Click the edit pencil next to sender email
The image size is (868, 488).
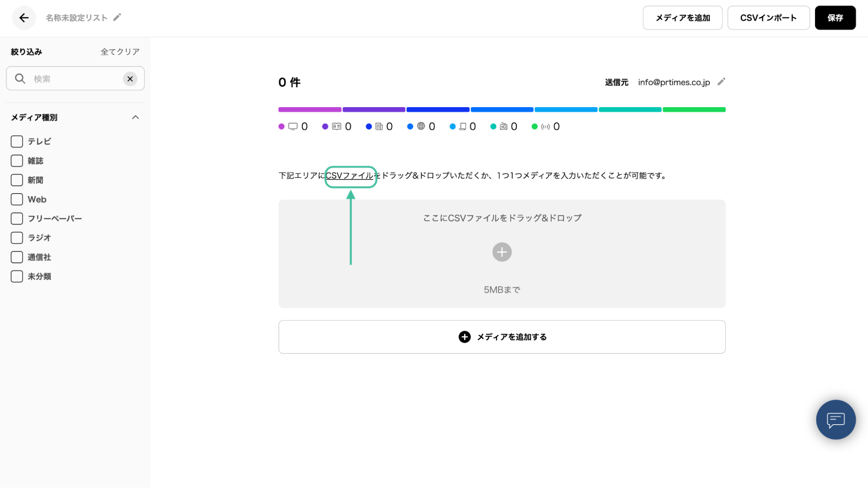coord(721,82)
